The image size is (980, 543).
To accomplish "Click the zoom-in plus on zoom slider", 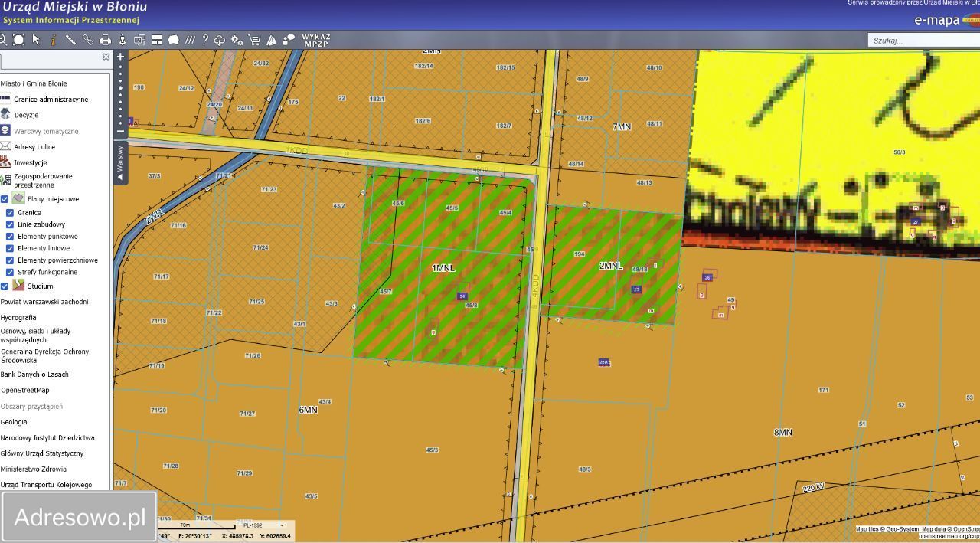I will [x=120, y=57].
